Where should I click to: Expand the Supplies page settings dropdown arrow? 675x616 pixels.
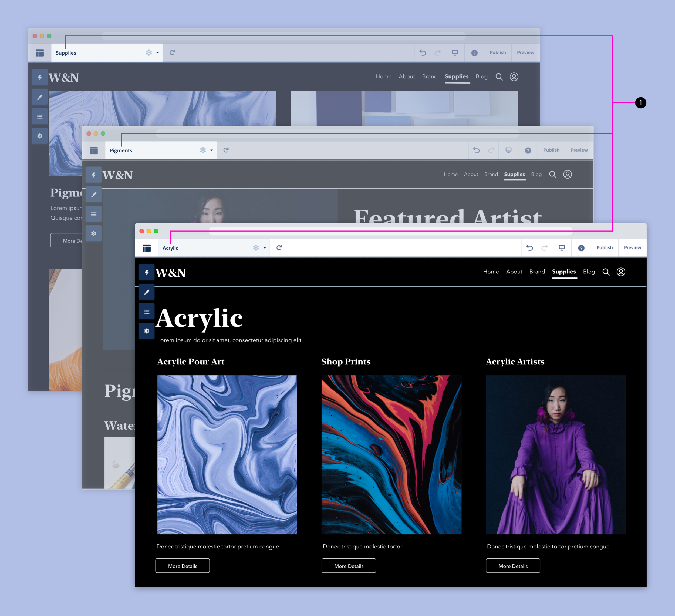[x=157, y=53]
